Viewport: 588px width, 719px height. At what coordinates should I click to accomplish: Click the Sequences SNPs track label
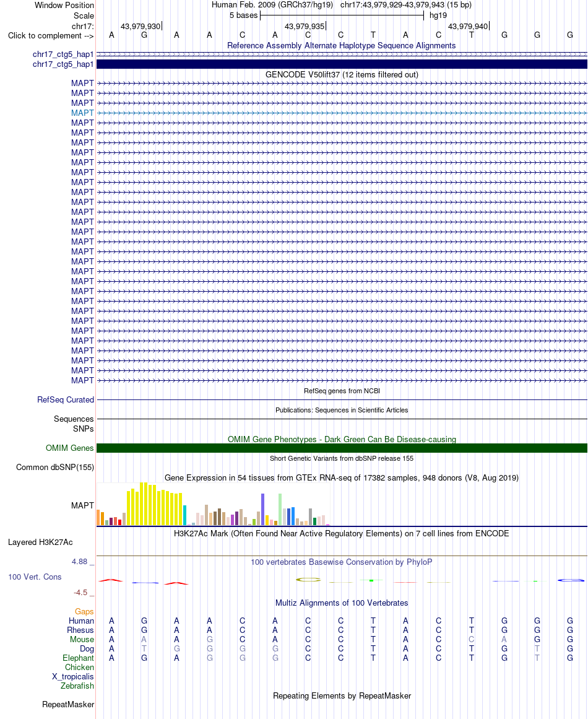(x=73, y=424)
